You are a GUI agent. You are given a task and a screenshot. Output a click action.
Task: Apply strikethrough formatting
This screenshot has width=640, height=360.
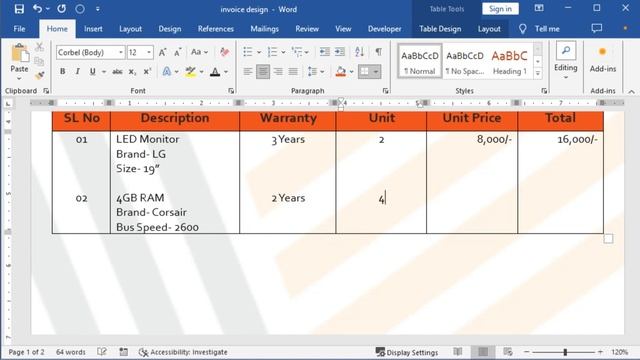[x=118, y=72]
